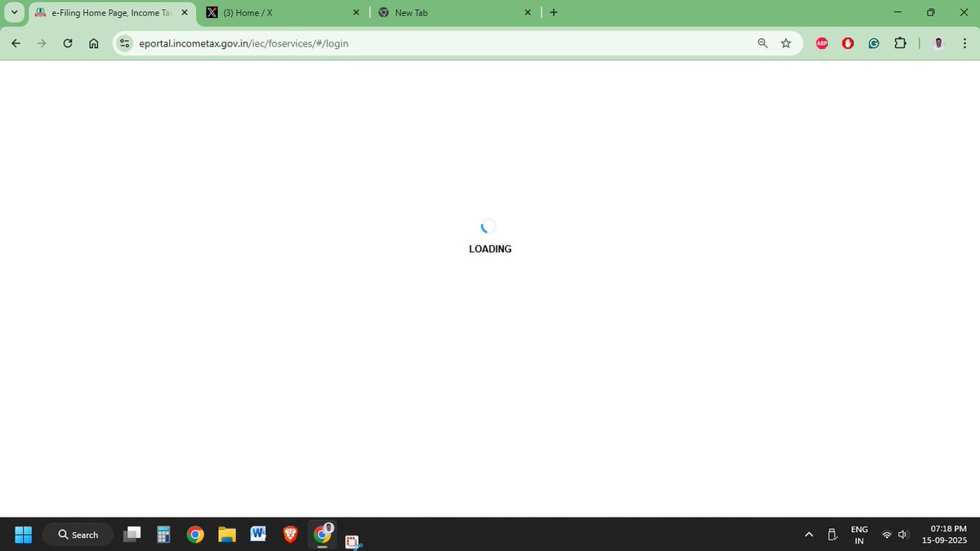980x551 pixels.
Task: Open Task View from the taskbar
Action: (x=132, y=535)
